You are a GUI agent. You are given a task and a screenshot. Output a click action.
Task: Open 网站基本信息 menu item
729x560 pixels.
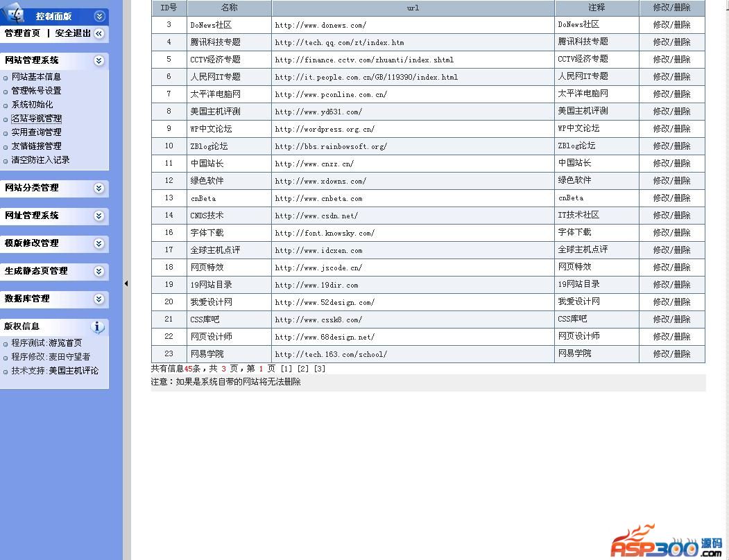[36, 77]
